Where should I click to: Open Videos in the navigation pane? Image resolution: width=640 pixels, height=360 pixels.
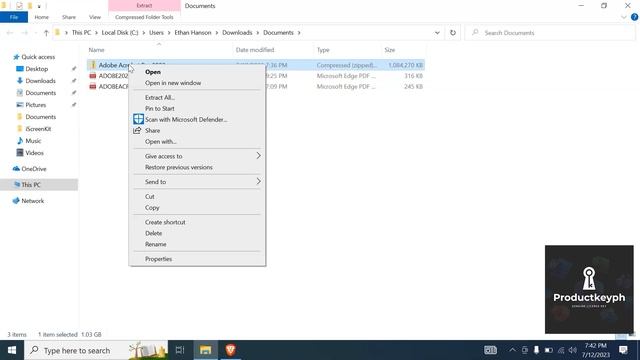[34, 153]
